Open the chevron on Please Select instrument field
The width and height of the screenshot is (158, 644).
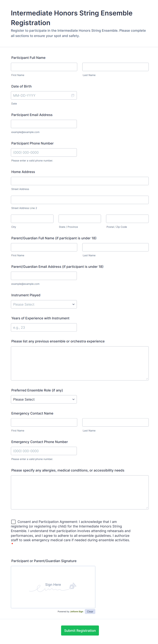[73, 304]
